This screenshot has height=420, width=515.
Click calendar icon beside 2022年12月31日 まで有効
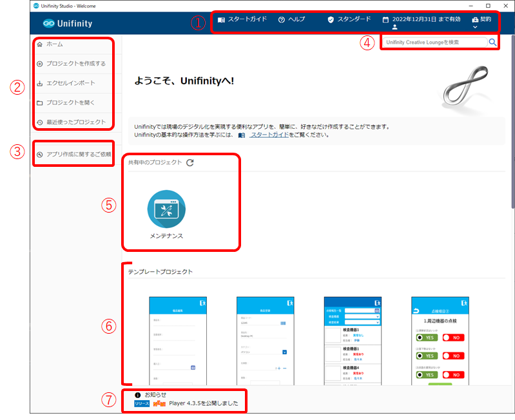[x=385, y=20]
